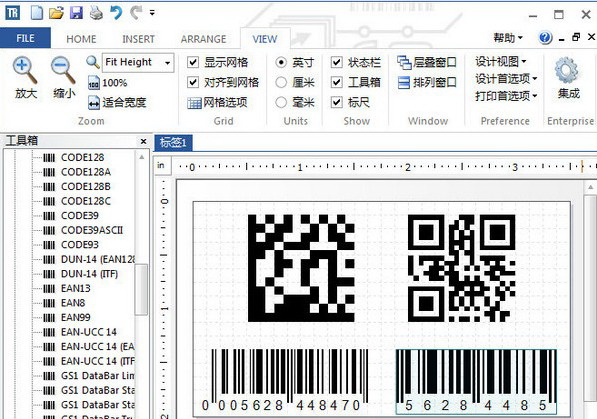
Task: Select the 英寸 inches radio button
Action: pyautogui.click(x=281, y=62)
